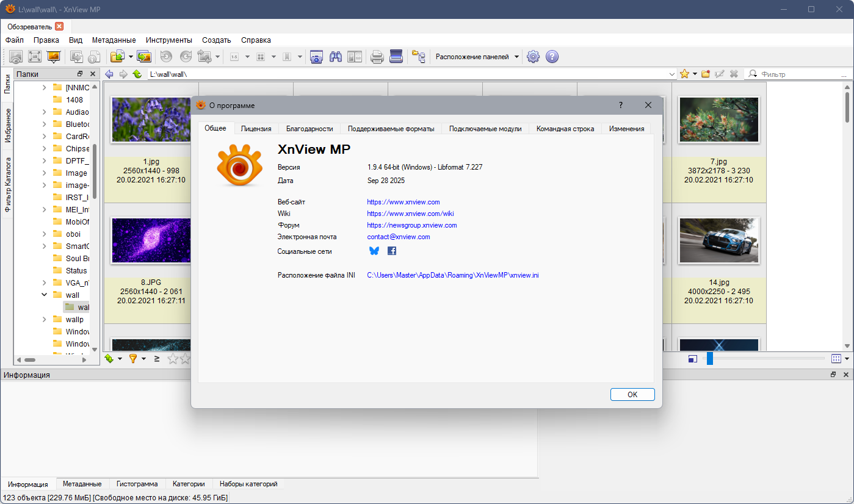Screen dimensions: 854x504
Task: Click the sort order green arrows icon
Action: click(x=109, y=359)
